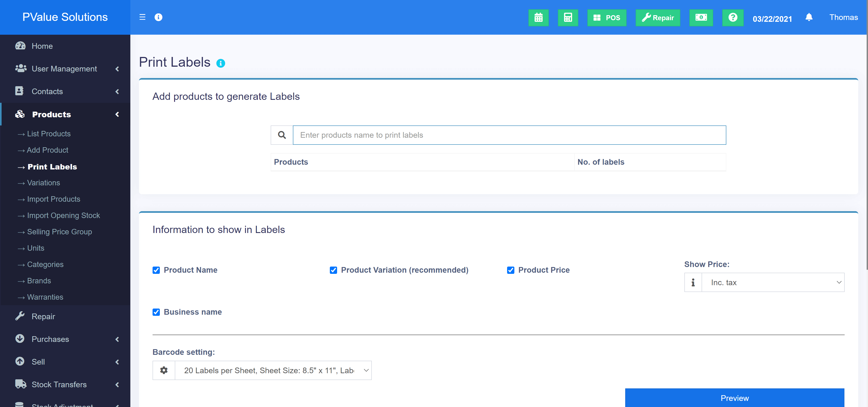Toggle sidebar with hamburger menu icon
The image size is (868, 407).
click(x=142, y=17)
